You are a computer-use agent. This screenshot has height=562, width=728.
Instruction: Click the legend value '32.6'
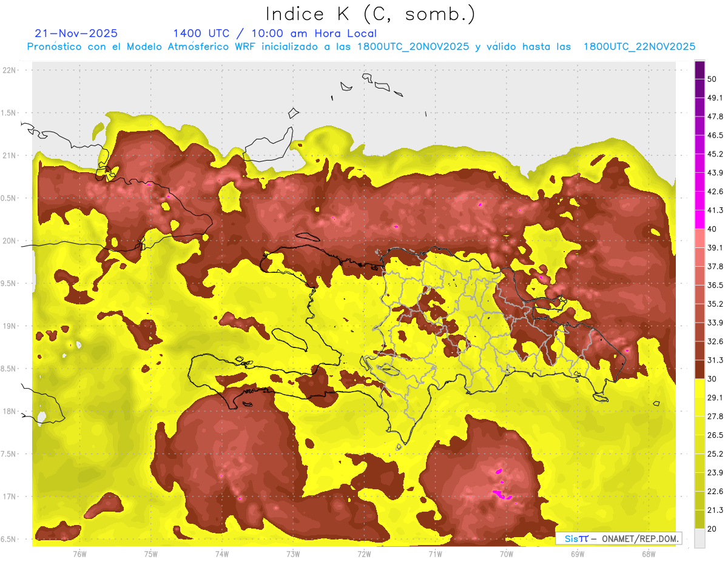(715, 341)
